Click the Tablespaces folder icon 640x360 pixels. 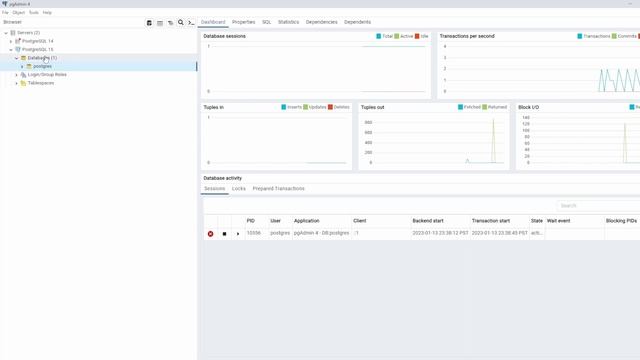pyautogui.click(x=23, y=83)
